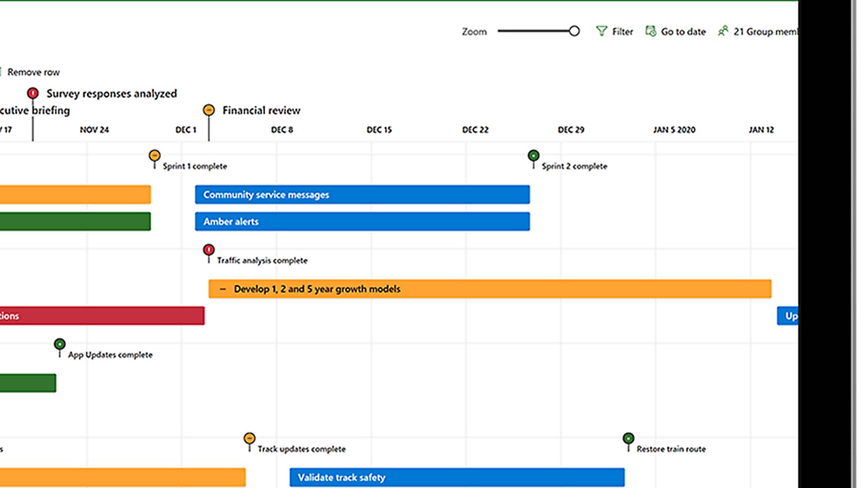Select the Traffic analysis complete red pin
Screen dimensions: 868x488
209,250
